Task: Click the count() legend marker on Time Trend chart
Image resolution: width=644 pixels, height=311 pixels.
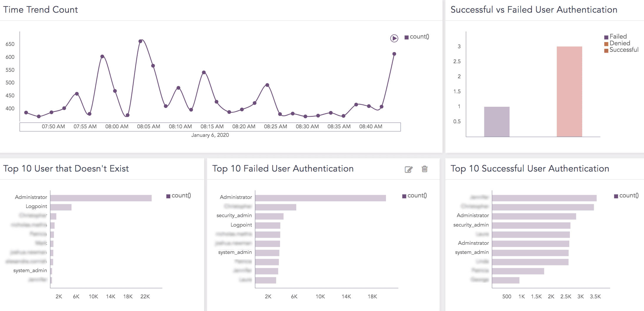Action: click(406, 36)
